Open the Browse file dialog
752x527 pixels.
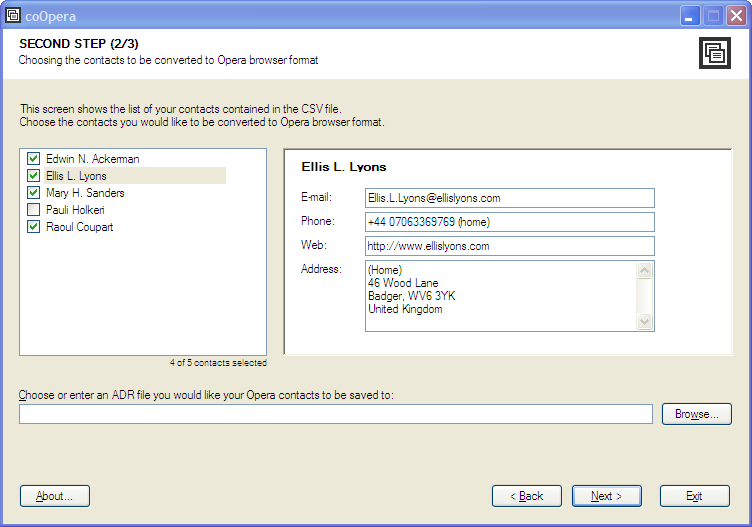pos(697,414)
